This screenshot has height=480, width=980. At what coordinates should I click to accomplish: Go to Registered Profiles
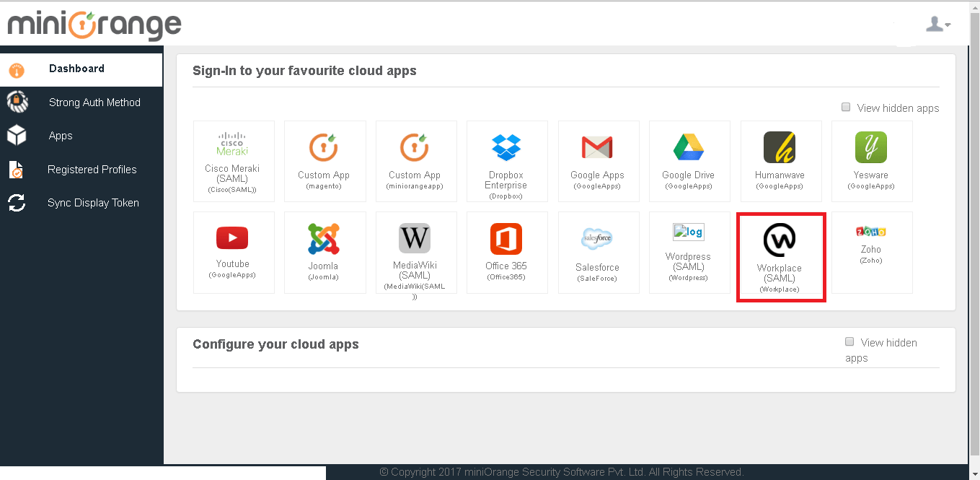pyautogui.click(x=92, y=170)
